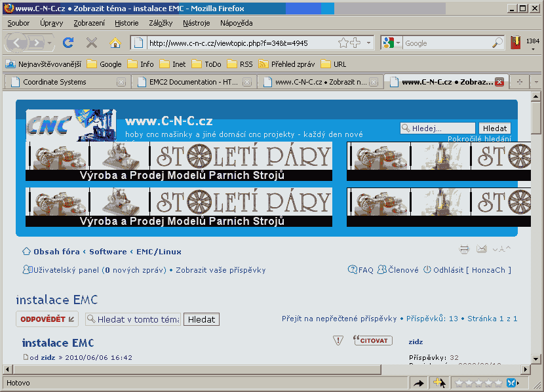Click the Home icon in the toolbar
Screen dimensions: 544x392
coord(115,43)
